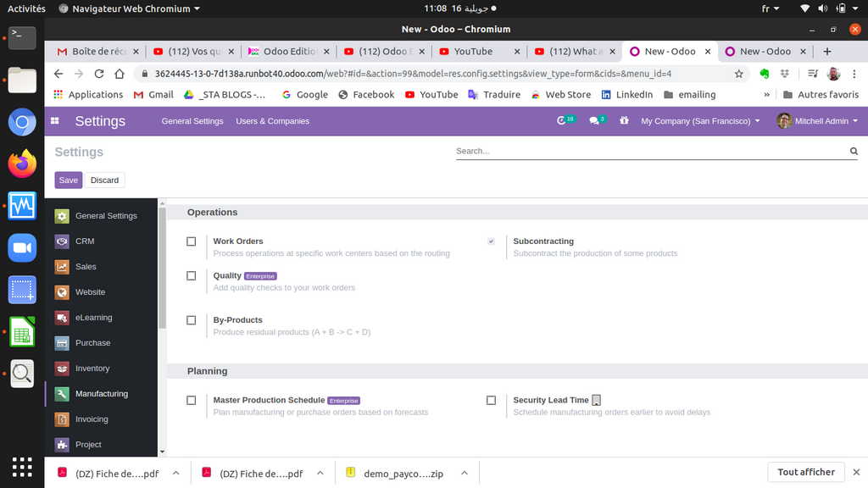Viewport: 868px width, 488px height.
Task: Click the Discard button
Action: [x=105, y=180]
